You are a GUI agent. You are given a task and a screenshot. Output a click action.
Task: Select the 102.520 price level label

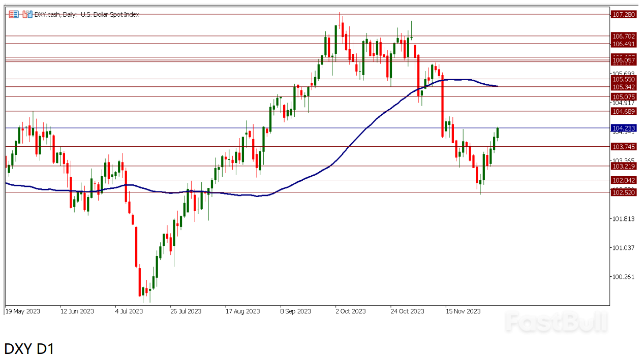(x=624, y=192)
